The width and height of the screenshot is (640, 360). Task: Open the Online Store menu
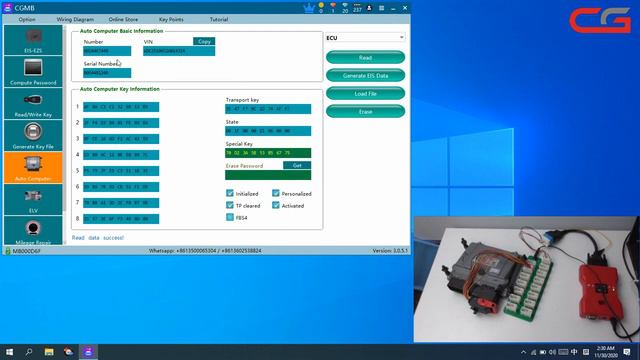pos(123,19)
